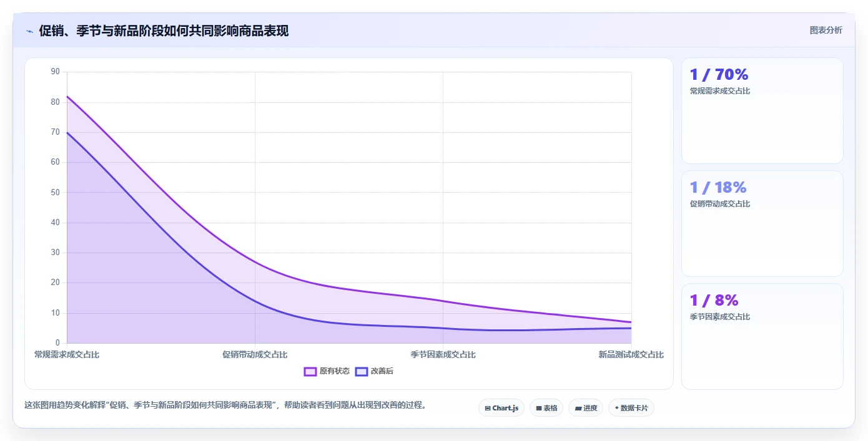Click the 图表分析 label in header

click(826, 30)
